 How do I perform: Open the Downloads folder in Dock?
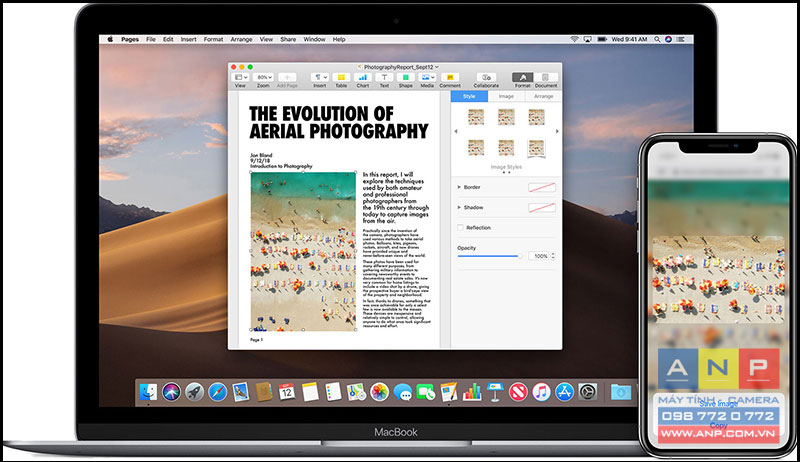click(621, 392)
